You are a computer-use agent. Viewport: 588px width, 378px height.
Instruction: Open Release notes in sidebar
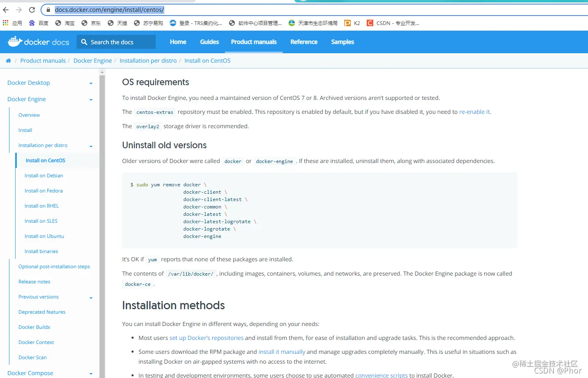[x=34, y=282]
